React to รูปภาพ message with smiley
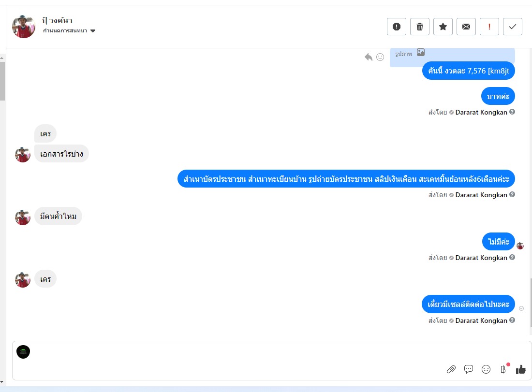The width and height of the screenshot is (532, 392). click(x=380, y=57)
